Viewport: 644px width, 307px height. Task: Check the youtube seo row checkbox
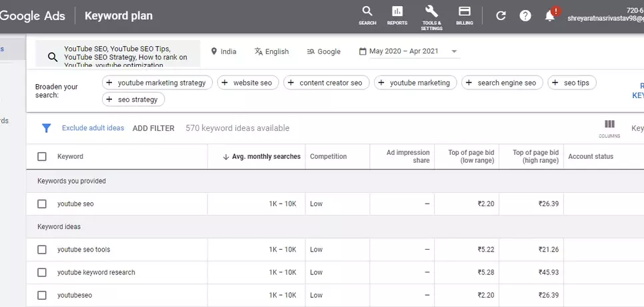(x=42, y=204)
